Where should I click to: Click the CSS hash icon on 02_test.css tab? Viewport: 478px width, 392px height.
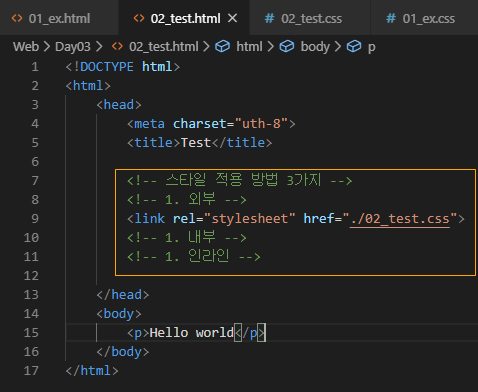tap(269, 18)
